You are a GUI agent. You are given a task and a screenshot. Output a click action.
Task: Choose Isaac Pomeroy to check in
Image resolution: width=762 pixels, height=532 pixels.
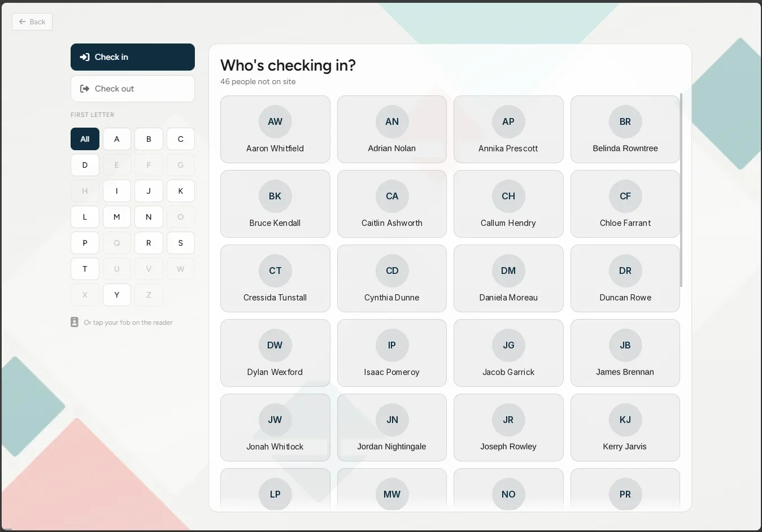pos(392,353)
